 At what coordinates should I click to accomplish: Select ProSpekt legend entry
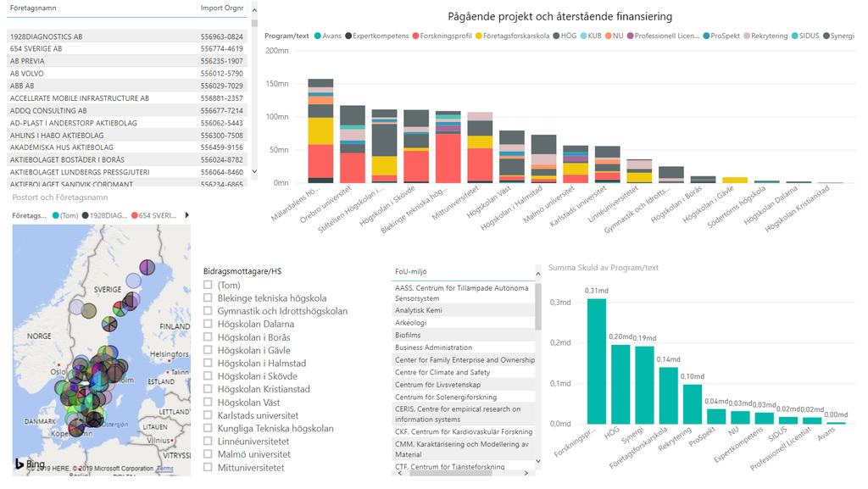click(x=721, y=36)
